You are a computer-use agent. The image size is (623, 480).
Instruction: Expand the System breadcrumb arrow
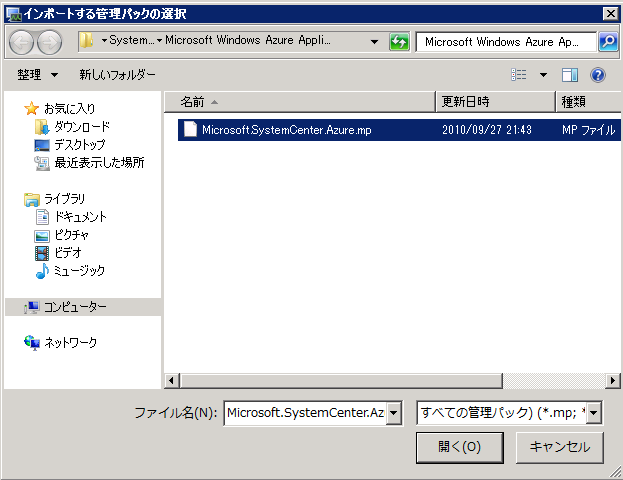pyautogui.click(x=104, y=41)
